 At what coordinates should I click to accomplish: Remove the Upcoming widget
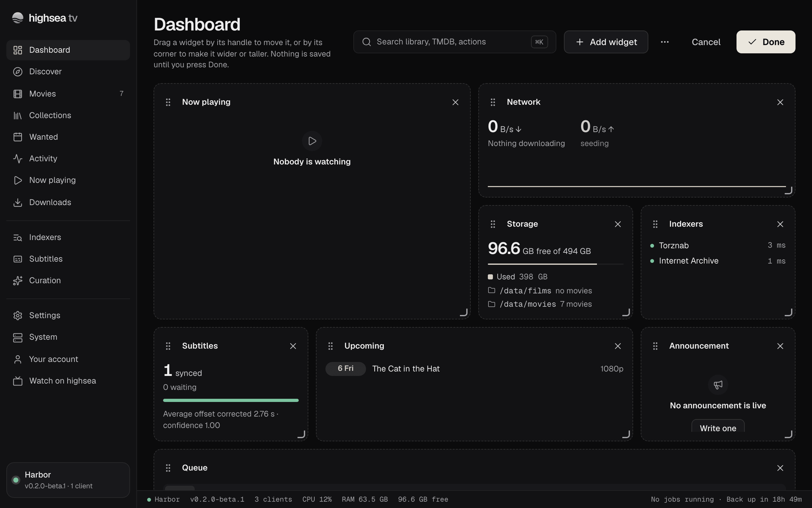618,346
